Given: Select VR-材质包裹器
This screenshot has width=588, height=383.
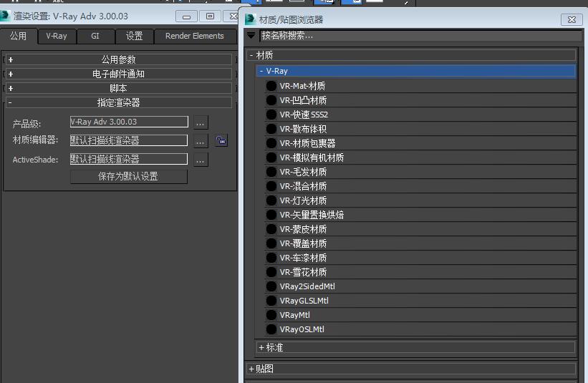Looking at the screenshot, I should pos(420,143).
